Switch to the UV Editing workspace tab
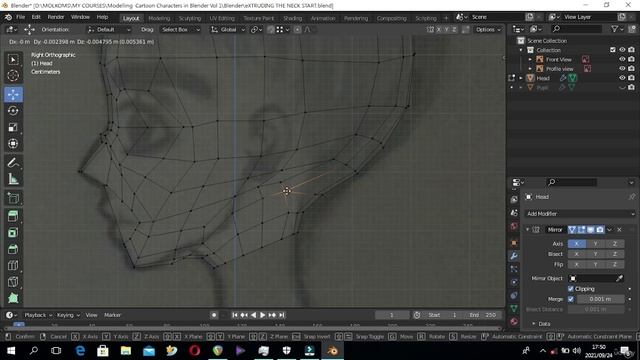 [x=222, y=18]
